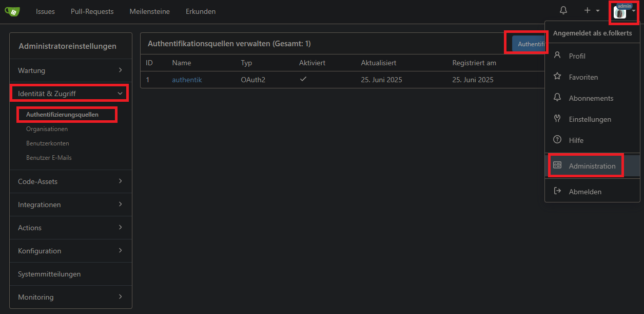
Task: Click the Hilfe question mark icon
Action: coord(557,140)
